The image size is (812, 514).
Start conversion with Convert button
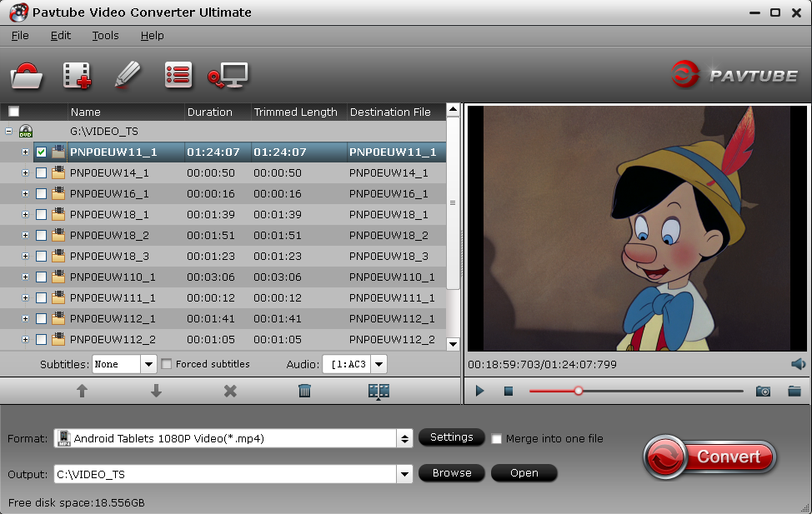click(x=710, y=457)
